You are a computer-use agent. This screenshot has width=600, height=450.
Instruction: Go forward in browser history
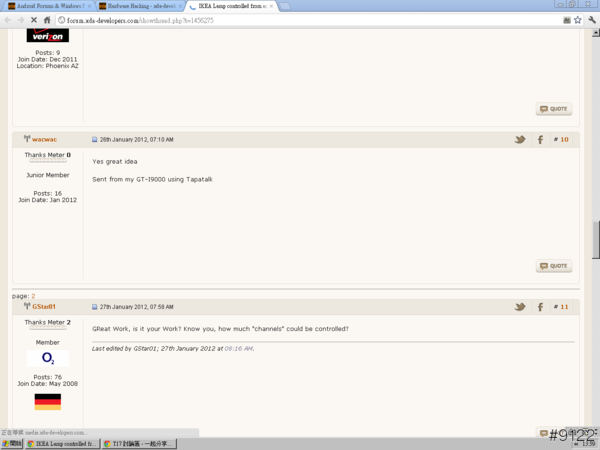pyautogui.click(x=21, y=20)
